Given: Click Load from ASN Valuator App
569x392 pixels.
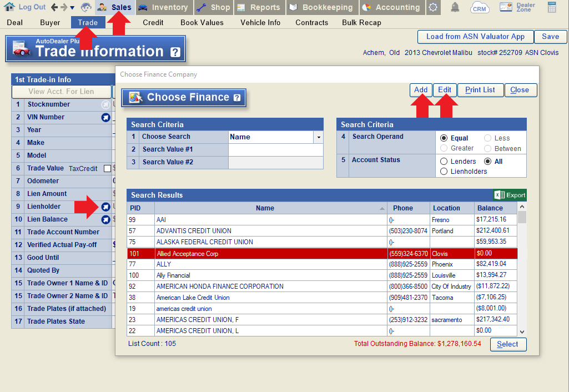Looking at the screenshot, I should [x=475, y=36].
